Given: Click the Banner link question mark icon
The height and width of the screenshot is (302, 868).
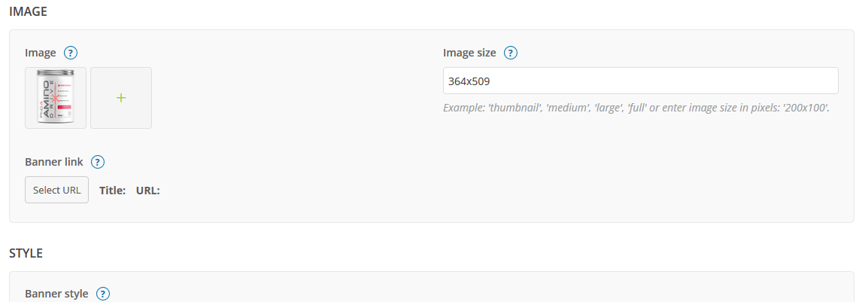Looking at the screenshot, I should coord(97,162).
